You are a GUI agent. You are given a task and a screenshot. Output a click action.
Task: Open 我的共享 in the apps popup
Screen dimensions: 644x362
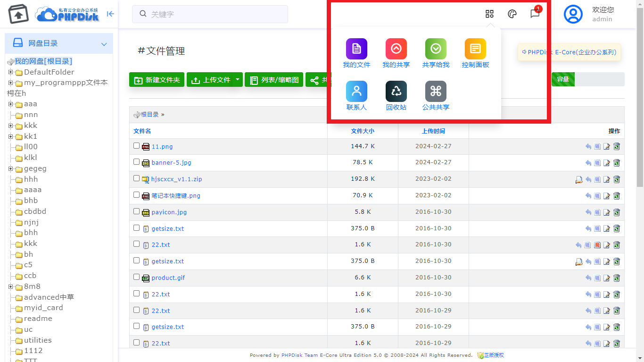[396, 54]
